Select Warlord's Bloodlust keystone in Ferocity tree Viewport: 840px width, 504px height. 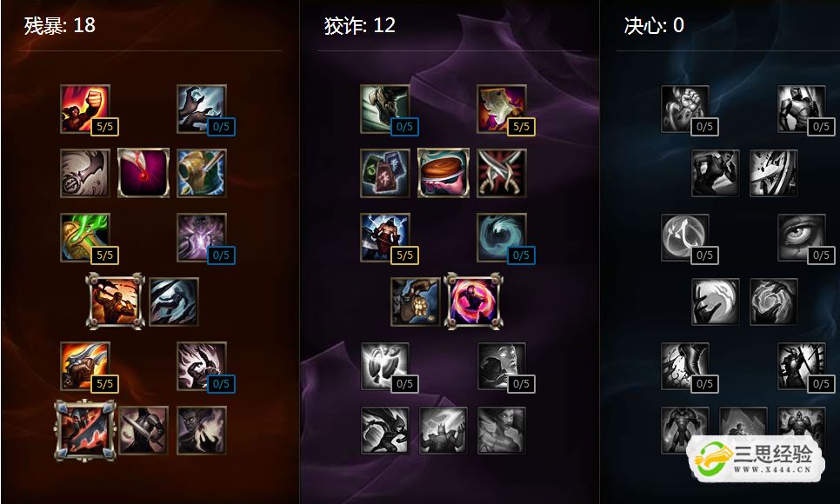coord(85,431)
